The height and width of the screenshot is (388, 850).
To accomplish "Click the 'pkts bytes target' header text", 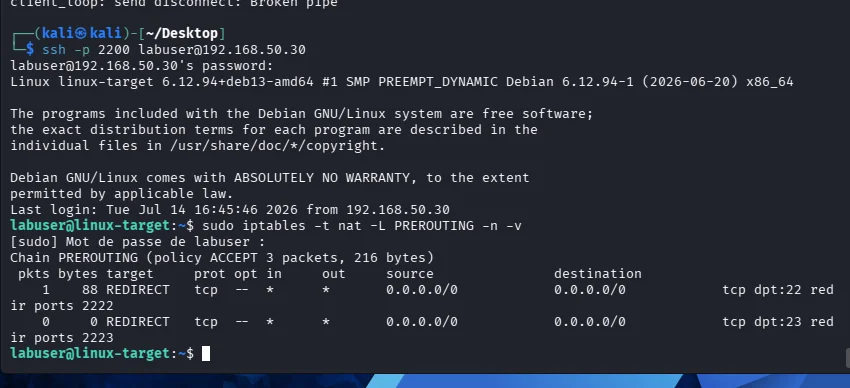I will point(86,274).
